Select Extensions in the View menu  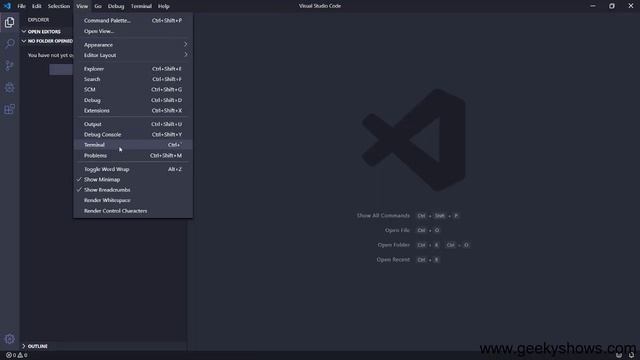point(133,111)
